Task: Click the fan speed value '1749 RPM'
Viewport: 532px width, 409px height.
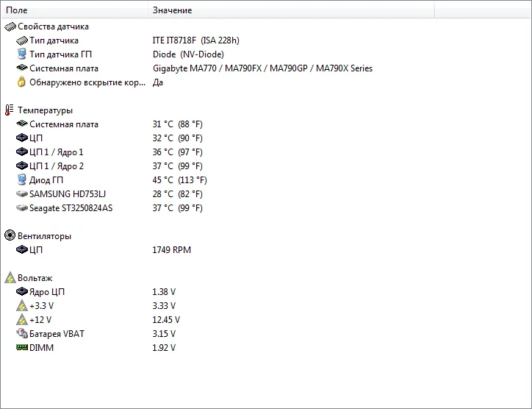Action: click(x=172, y=250)
